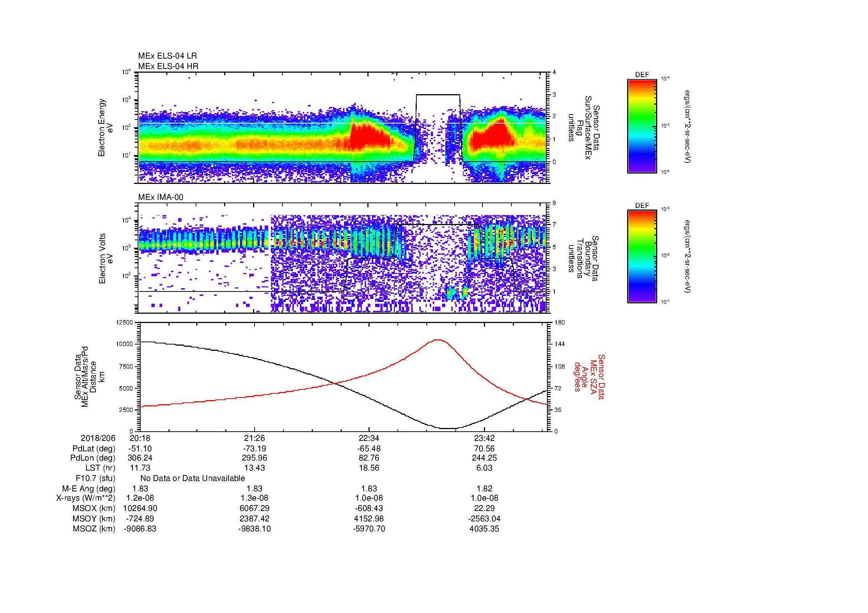Click the 12500 distance axis tick
This screenshot has width=868, height=613.
(x=125, y=323)
